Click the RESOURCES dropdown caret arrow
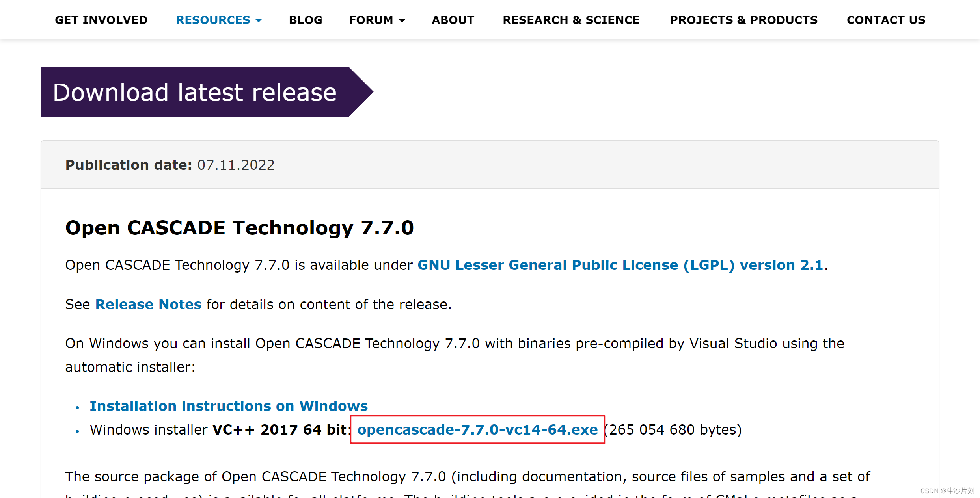 259,21
